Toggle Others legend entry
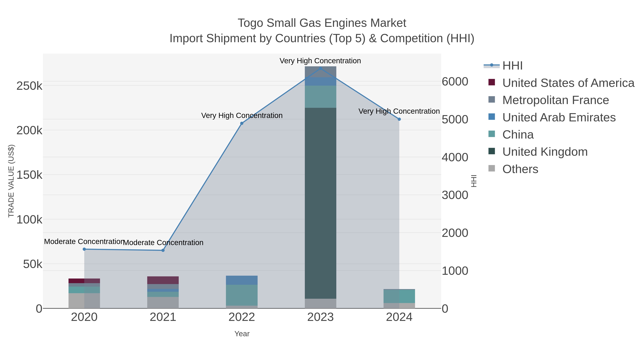Image resolution: width=644 pixels, height=362 pixels. 513,169
